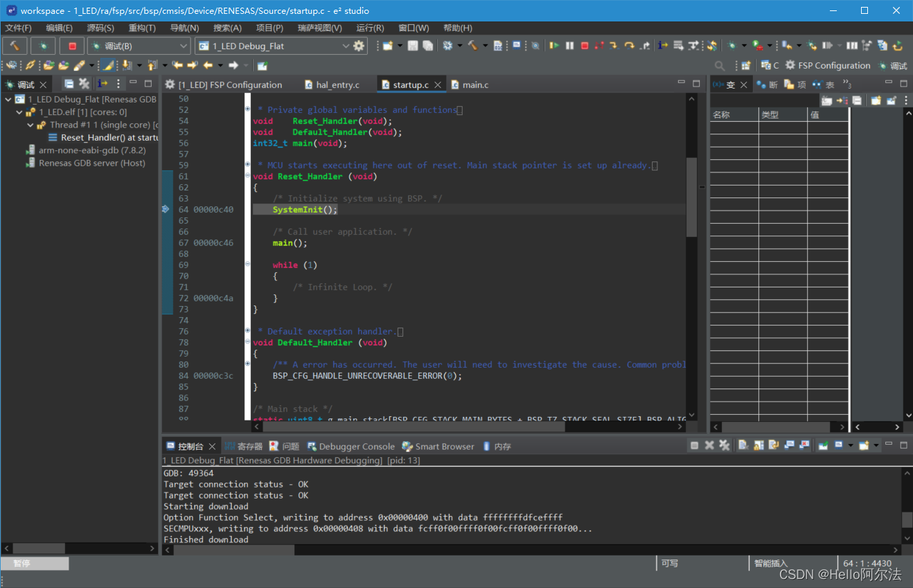
Task: Click the Resume debug icon
Action: tap(554, 46)
